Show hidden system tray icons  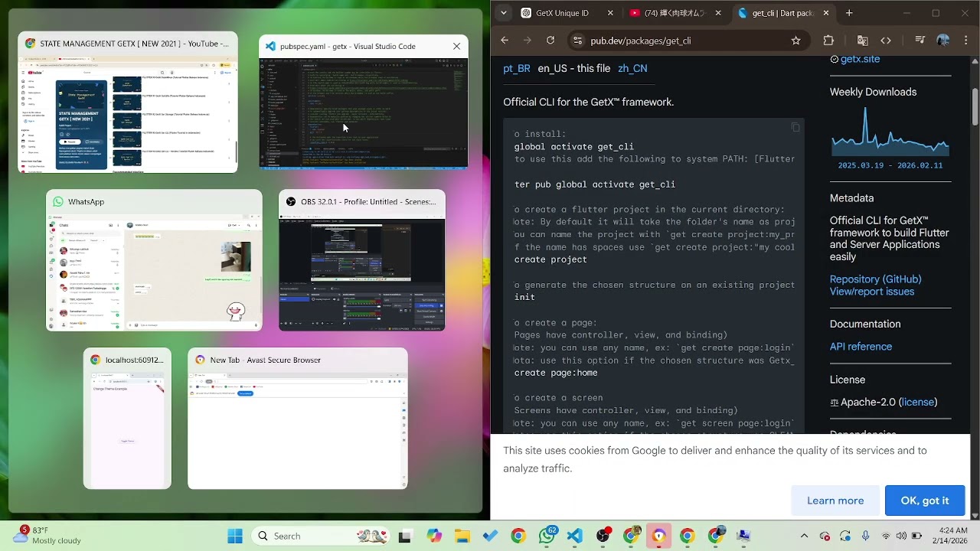pyautogui.click(x=804, y=536)
